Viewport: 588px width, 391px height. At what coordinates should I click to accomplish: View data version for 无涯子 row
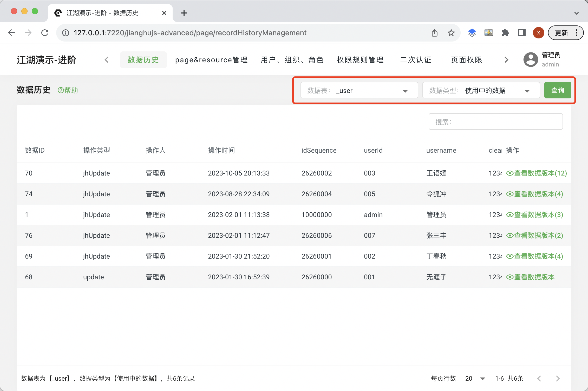point(530,277)
